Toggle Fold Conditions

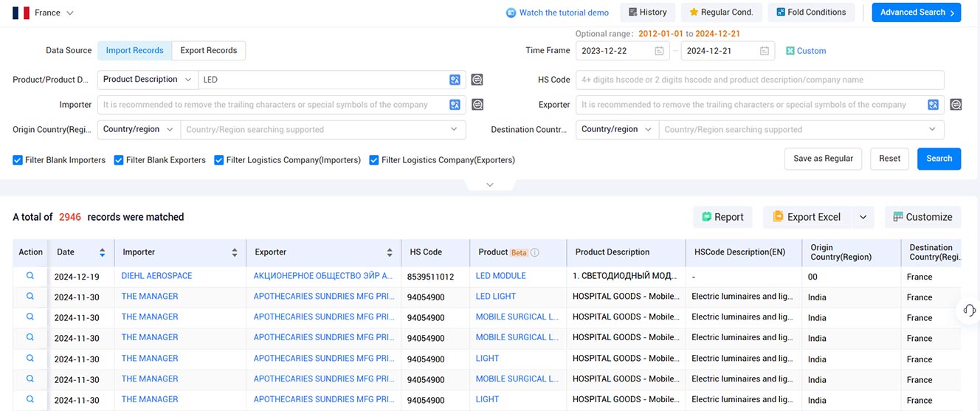pyautogui.click(x=811, y=13)
